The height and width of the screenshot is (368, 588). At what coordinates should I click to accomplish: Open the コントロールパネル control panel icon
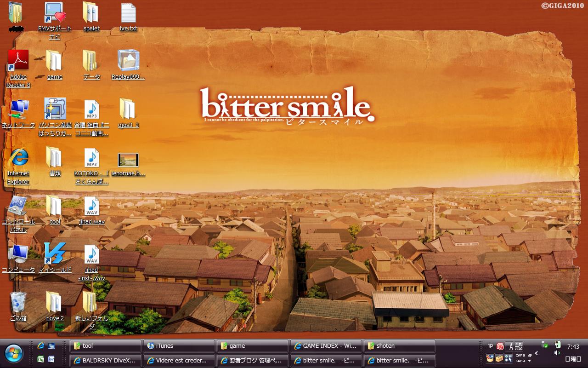click(x=18, y=214)
